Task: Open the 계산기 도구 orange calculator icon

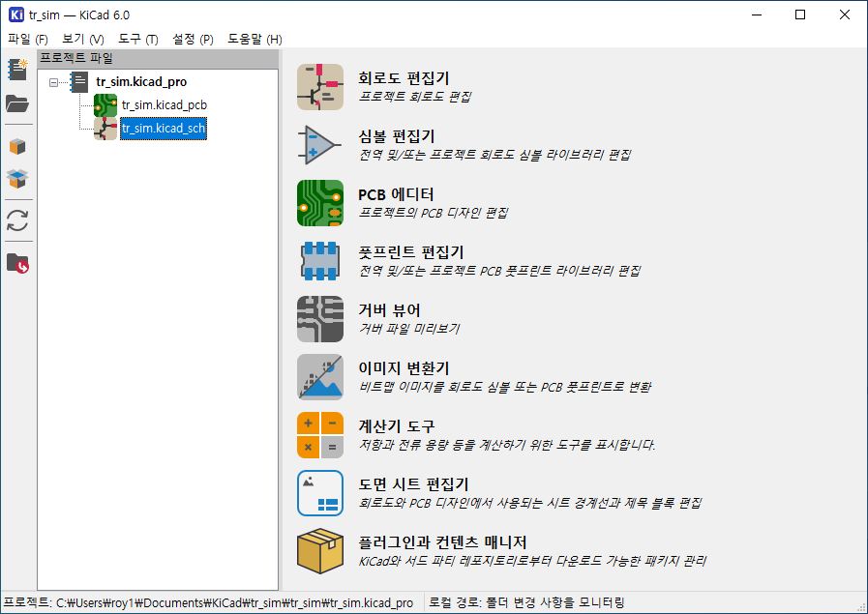Action: click(x=320, y=435)
